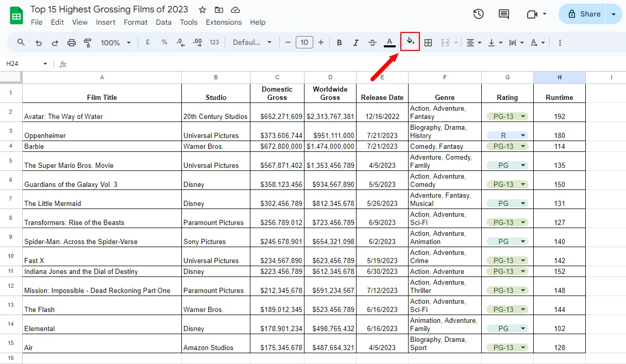Toggle Strikethrough formatting
The height and width of the screenshot is (364, 626).
(373, 43)
